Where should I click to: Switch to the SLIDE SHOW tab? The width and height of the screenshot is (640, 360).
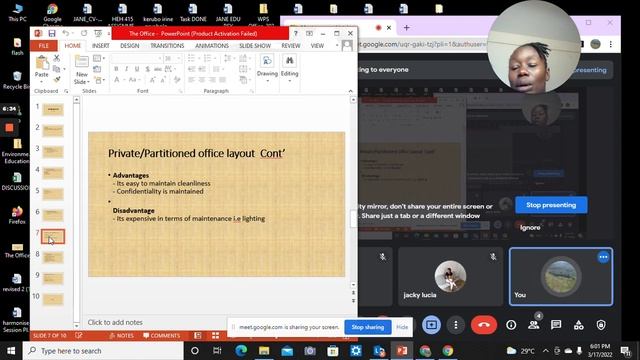tap(255, 46)
